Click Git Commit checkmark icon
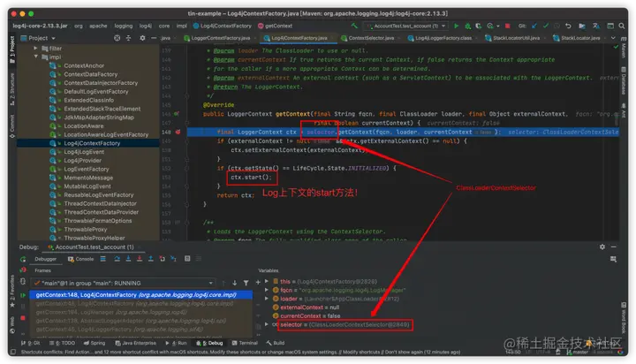This screenshot has width=636, height=364. (x=546, y=26)
